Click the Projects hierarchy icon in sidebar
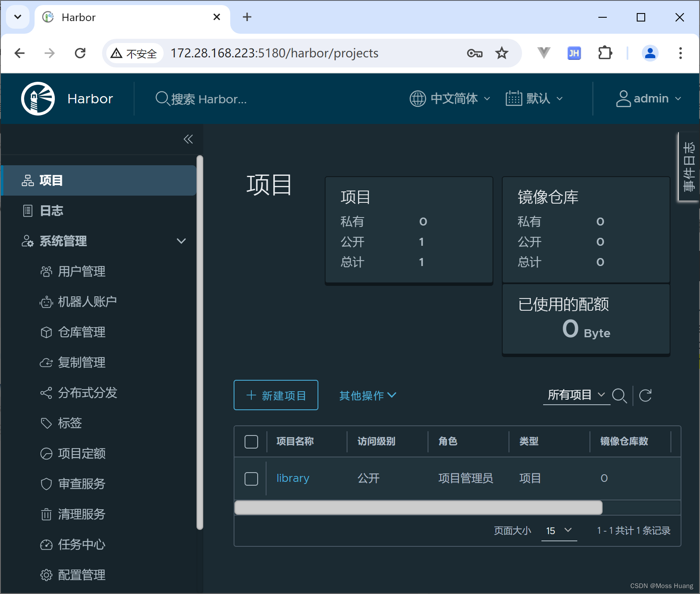 (28, 180)
